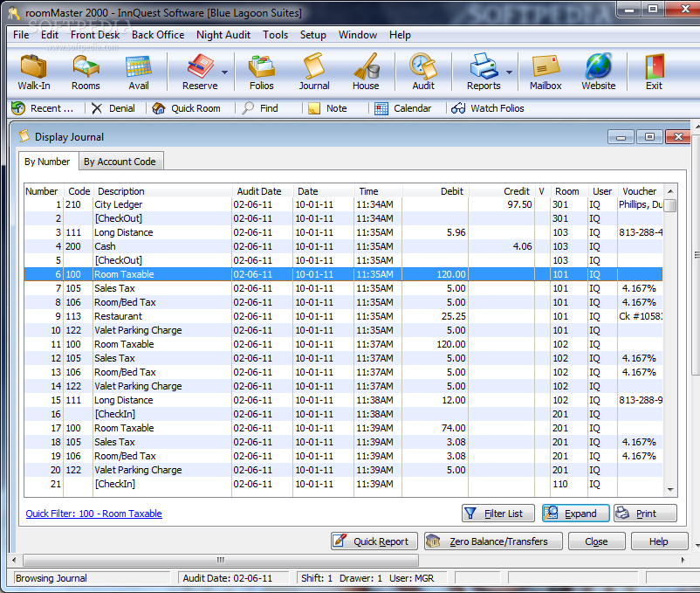Click the journal list scroll down arrow
The height and width of the screenshot is (593, 700).
coord(670,490)
